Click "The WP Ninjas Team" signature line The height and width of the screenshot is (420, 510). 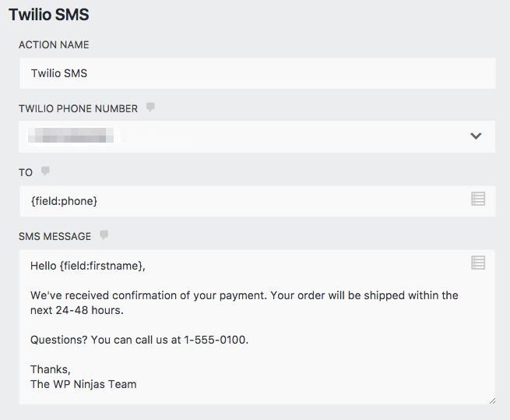coord(83,383)
